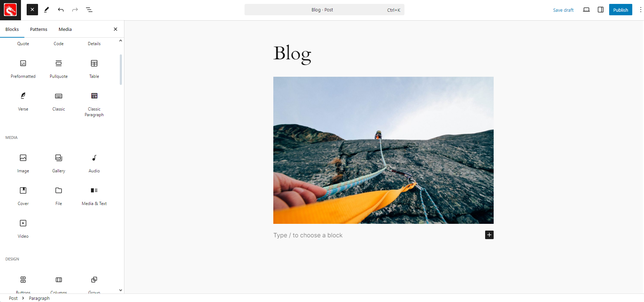Switch to the Patterns tab
Image resolution: width=644 pixels, height=302 pixels.
tap(39, 29)
